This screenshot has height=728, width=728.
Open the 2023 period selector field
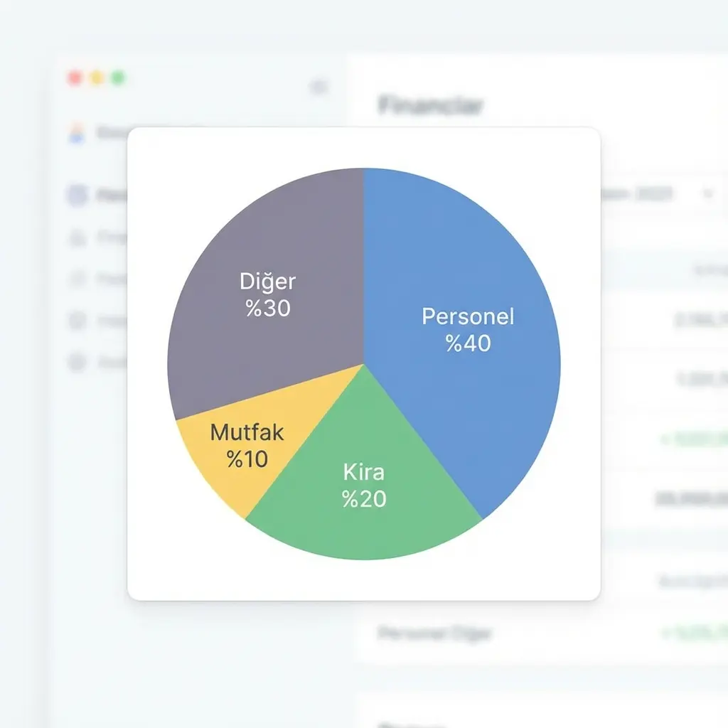(654, 194)
